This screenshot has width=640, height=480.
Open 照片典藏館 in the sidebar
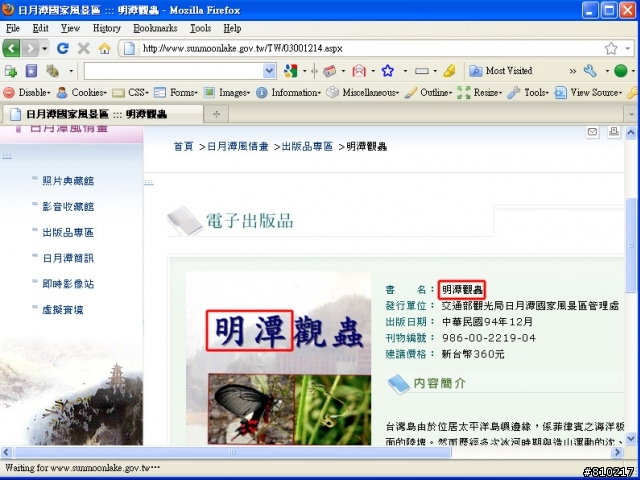tap(68, 181)
